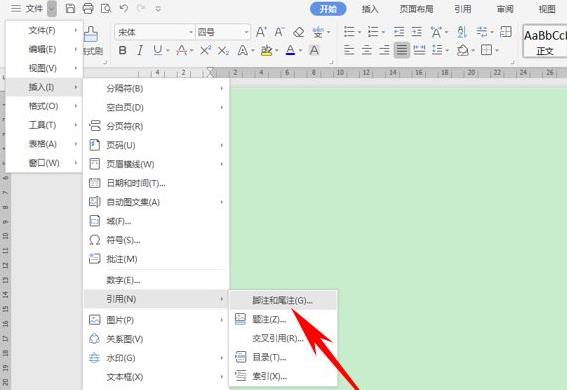
Task: Open the 表格(A) menu entry
Action: coord(44,144)
